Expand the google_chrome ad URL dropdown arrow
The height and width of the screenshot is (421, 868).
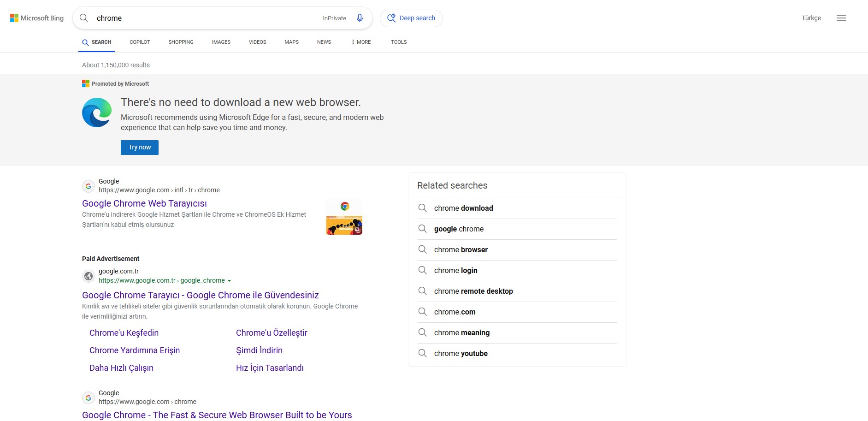pyautogui.click(x=229, y=281)
